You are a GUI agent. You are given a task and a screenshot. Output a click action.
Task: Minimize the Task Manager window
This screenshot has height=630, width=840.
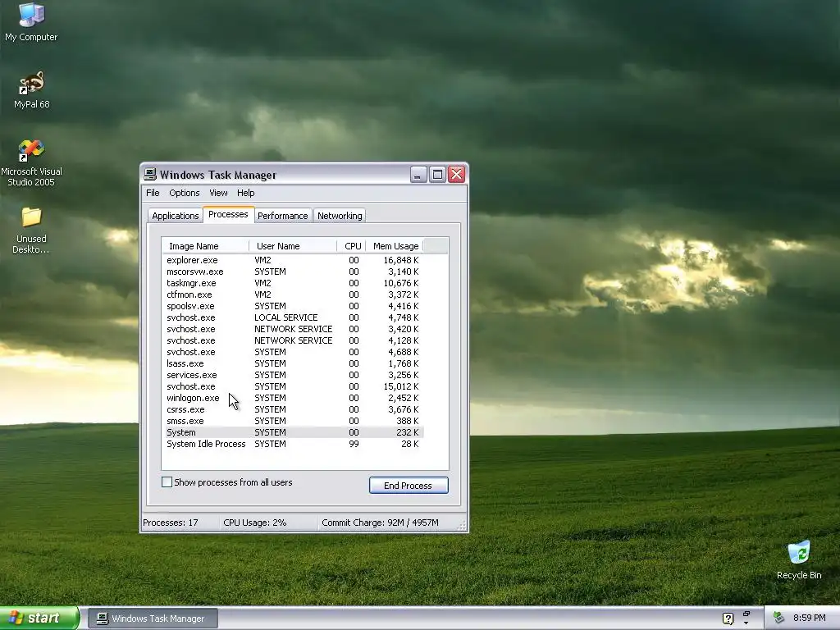(x=418, y=174)
